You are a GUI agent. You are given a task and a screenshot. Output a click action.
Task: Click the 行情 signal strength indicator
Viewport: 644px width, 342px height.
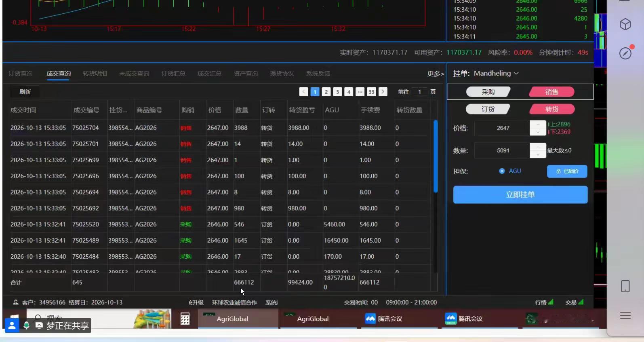pos(551,302)
